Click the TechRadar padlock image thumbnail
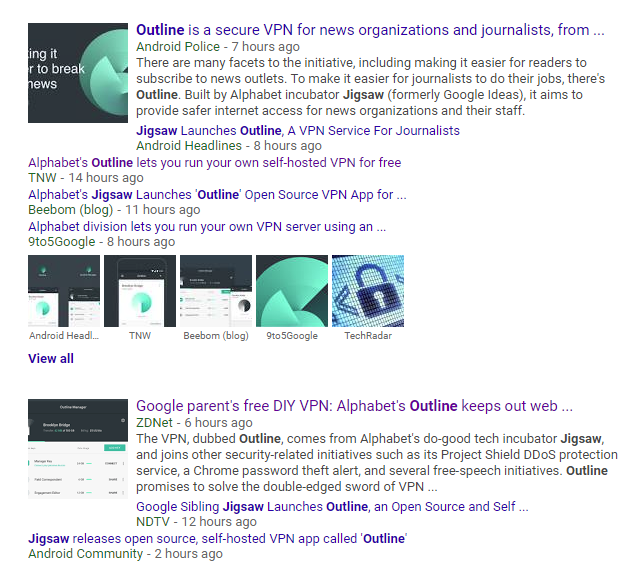 point(367,291)
